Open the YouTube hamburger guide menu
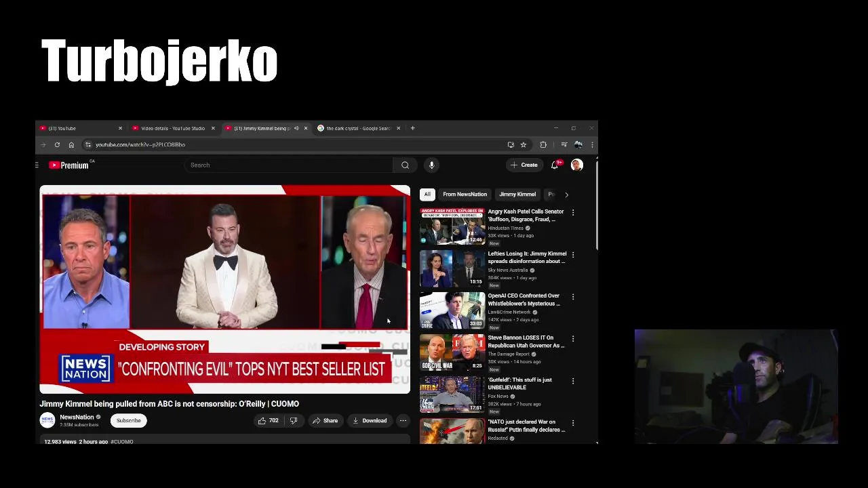The image size is (868, 488). pos(37,165)
